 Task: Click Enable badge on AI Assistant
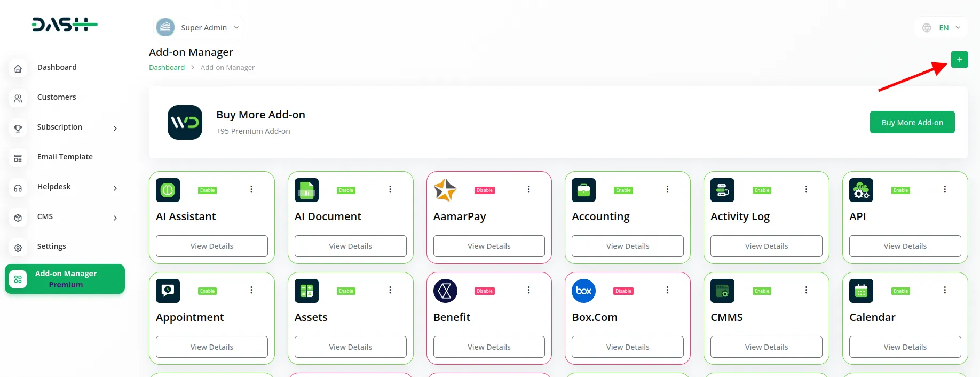[x=208, y=190]
